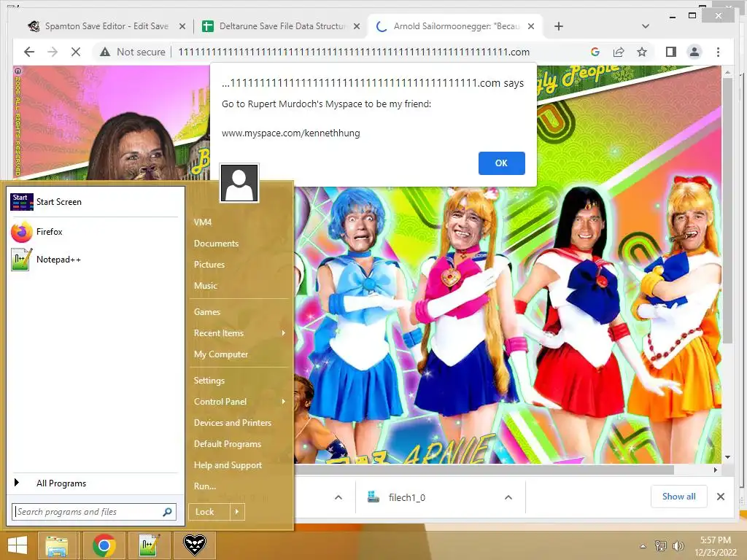Image resolution: width=747 pixels, height=560 pixels.
Task: Switch to Spamton Save Editor tab
Action: click(x=106, y=26)
